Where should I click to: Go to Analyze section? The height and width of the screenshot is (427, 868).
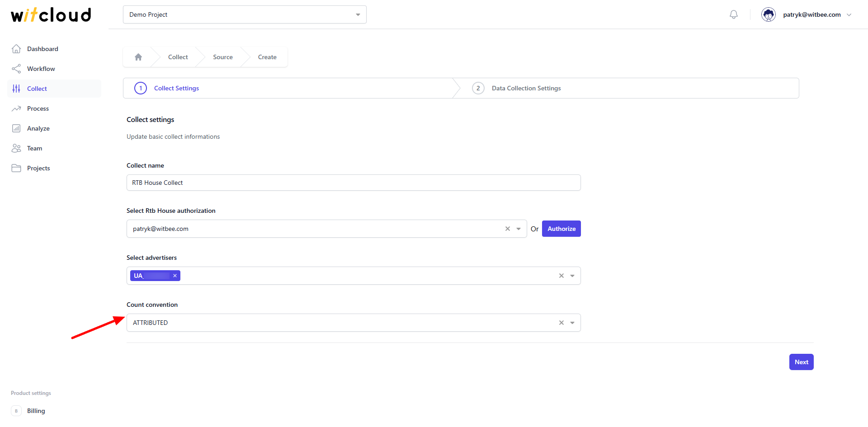[38, 128]
